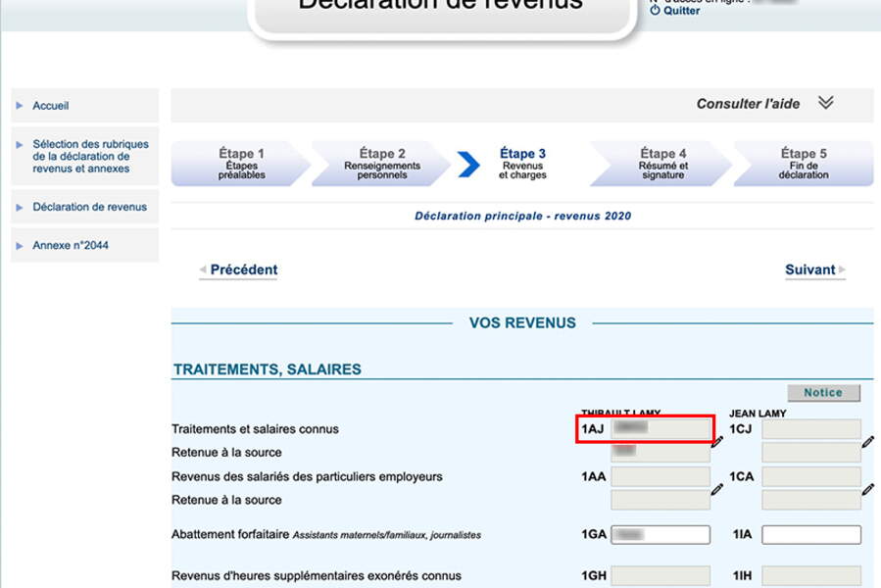The width and height of the screenshot is (881, 588).
Task: Click the Suivant link
Action: (811, 269)
